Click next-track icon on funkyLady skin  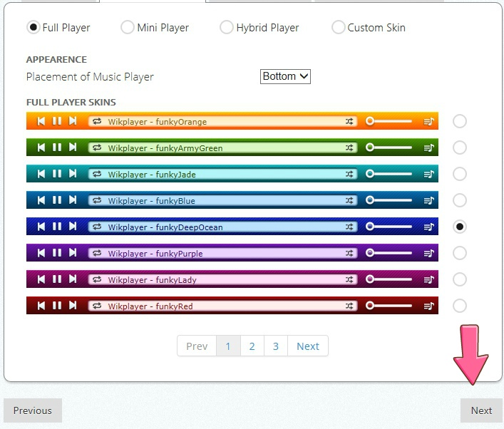73,279
